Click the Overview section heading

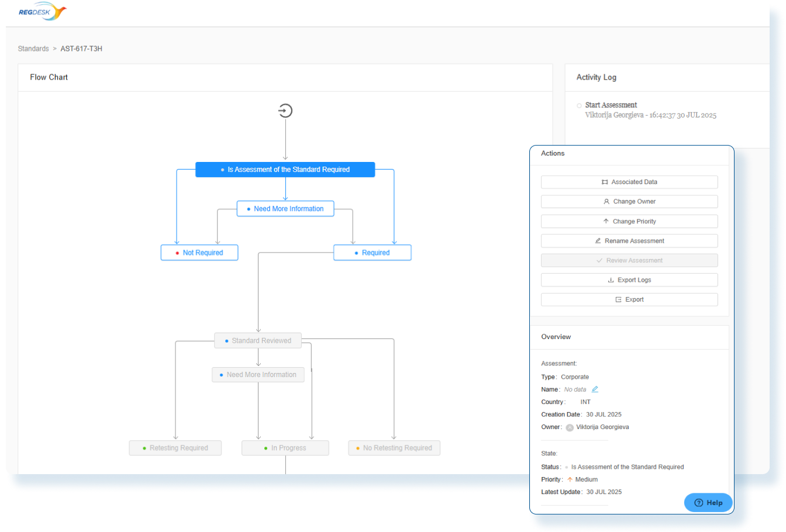click(x=556, y=337)
